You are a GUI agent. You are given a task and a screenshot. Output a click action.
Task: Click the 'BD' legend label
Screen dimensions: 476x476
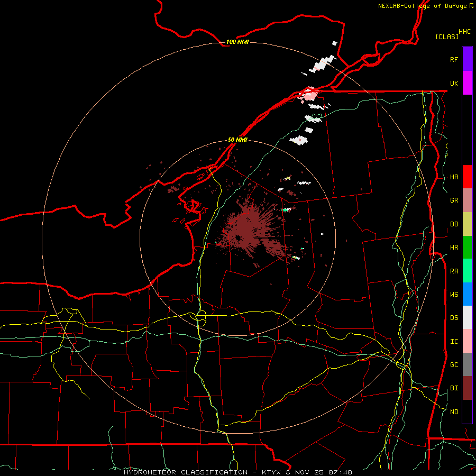[454, 224]
